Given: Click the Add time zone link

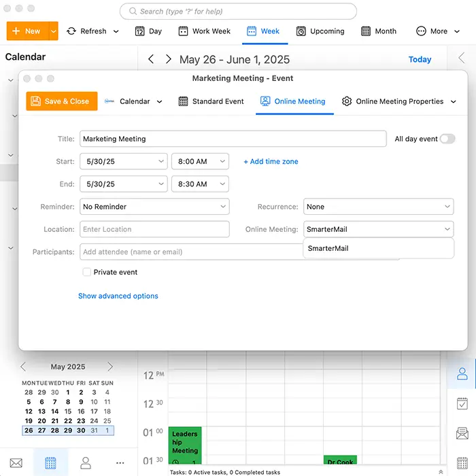Looking at the screenshot, I should pos(271,162).
